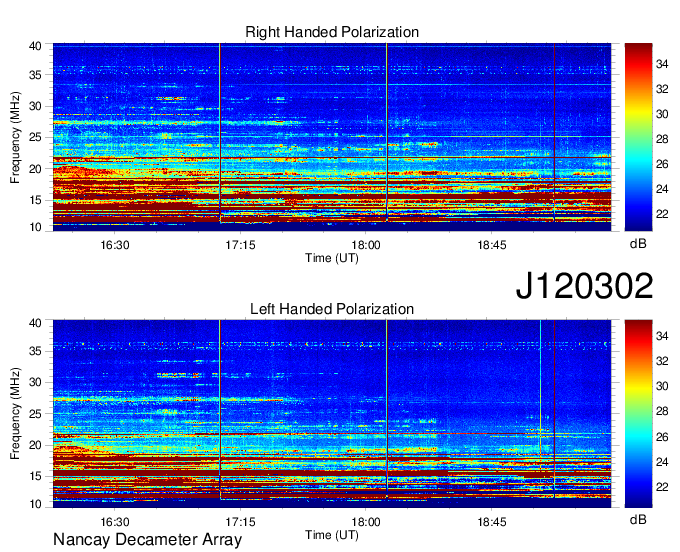Click the 10 MHz tick label, bottom panel
680x552 pixels.
(x=35, y=504)
